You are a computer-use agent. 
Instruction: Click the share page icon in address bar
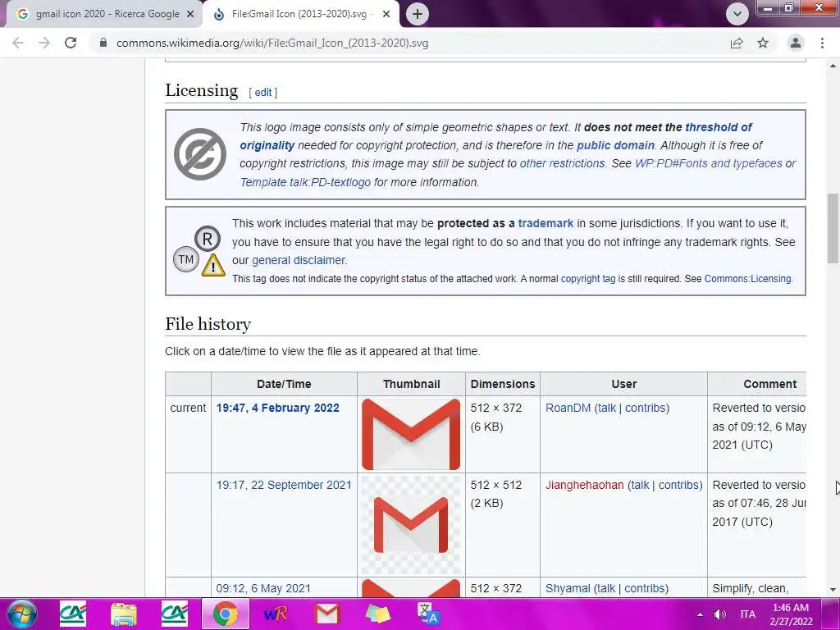pos(737,43)
